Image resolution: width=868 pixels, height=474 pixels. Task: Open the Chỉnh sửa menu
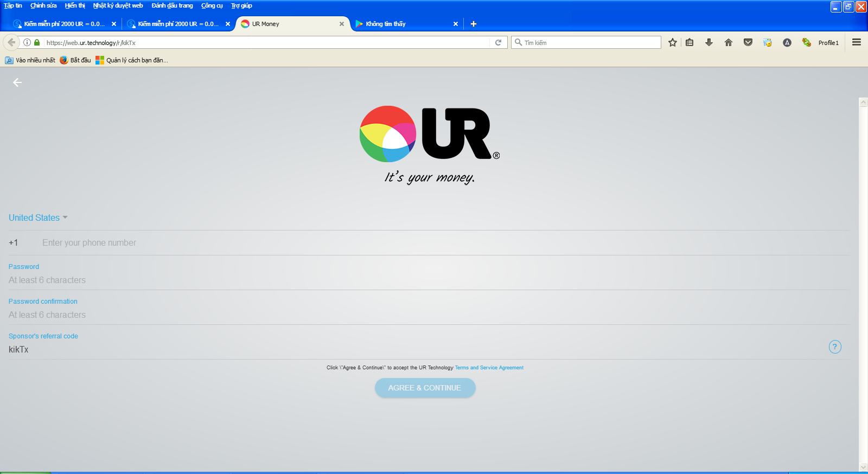pos(43,5)
